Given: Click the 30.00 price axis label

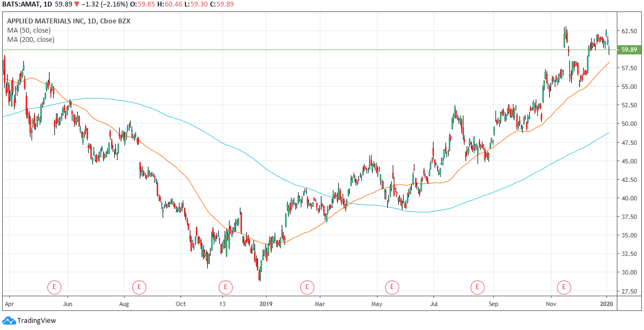Looking at the screenshot, I should [x=630, y=272].
